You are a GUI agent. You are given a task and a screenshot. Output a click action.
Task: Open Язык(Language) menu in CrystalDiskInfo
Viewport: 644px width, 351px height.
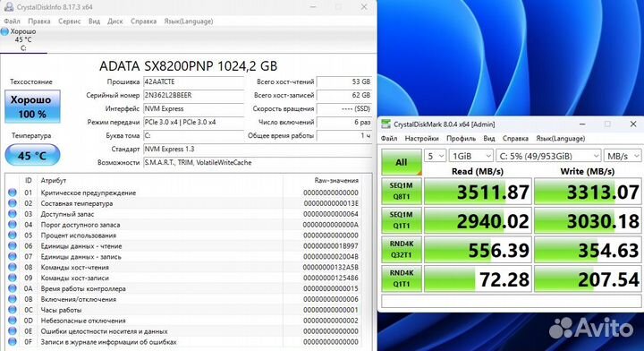click(x=189, y=21)
